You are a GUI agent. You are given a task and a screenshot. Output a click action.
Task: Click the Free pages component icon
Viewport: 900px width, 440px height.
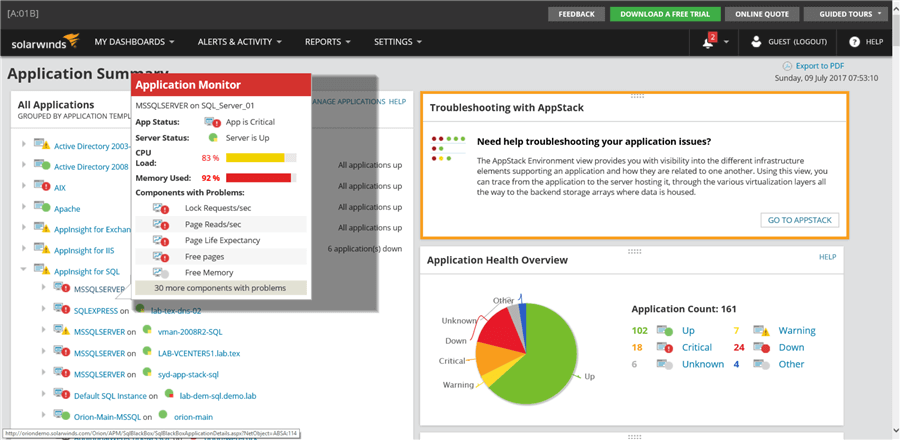161,256
